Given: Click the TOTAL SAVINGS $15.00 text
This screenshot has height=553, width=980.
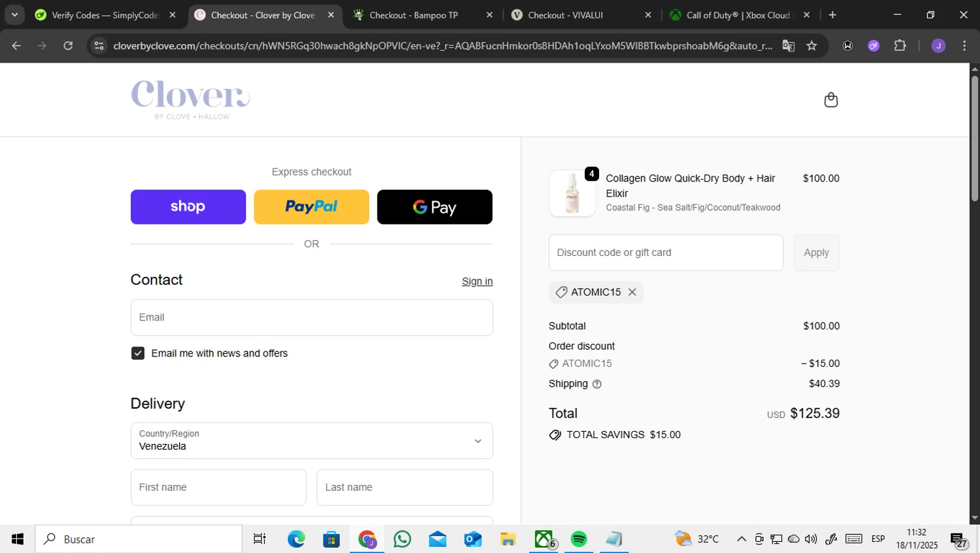Looking at the screenshot, I should tap(623, 435).
